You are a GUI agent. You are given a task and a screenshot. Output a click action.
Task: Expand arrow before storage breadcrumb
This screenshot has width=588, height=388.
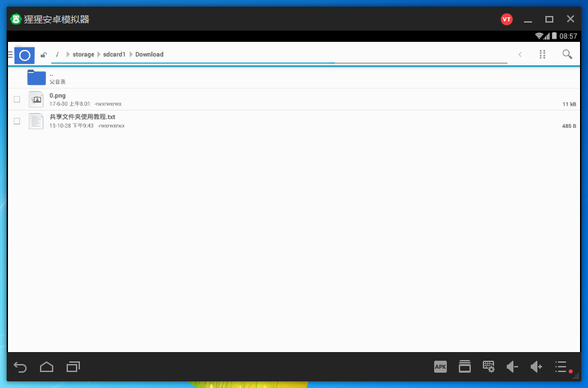(x=68, y=55)
